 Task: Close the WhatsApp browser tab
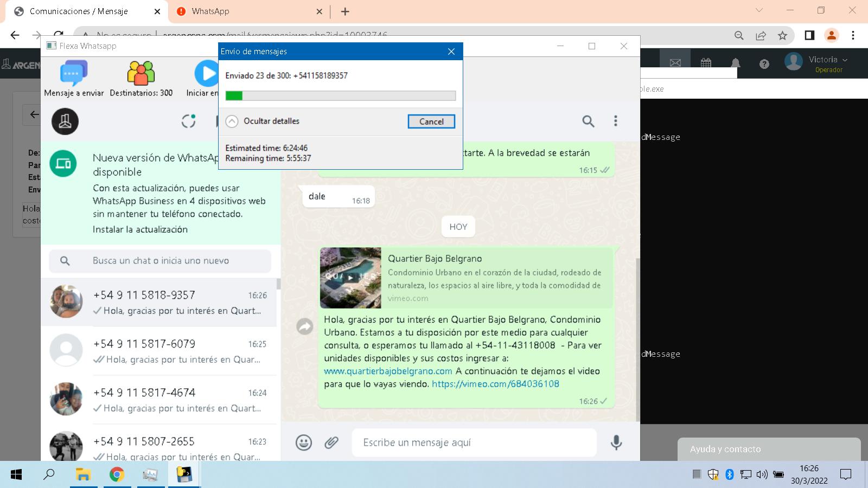tap(319, 11)
